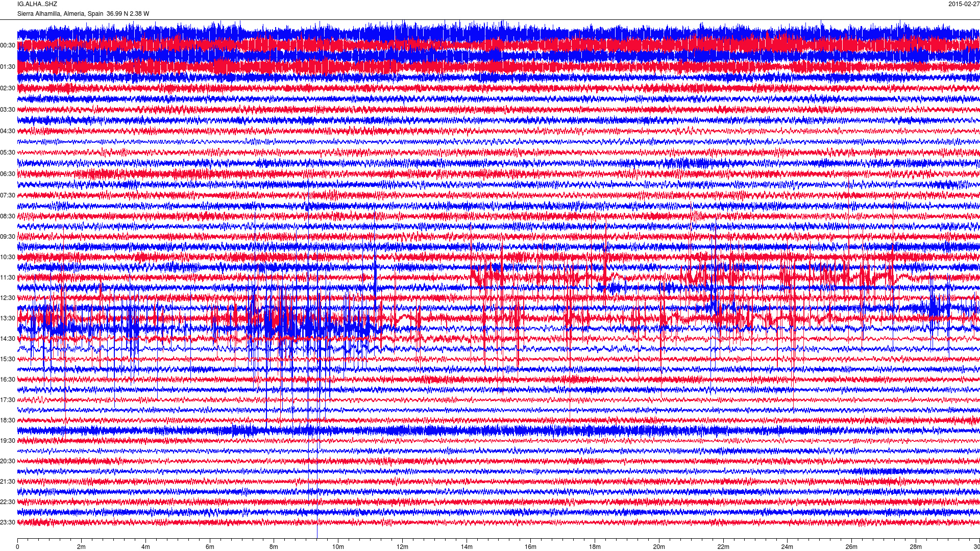Click the 16m tick on time axis
The height and width of the screenshot is (551, 980).
coord(531,547)
